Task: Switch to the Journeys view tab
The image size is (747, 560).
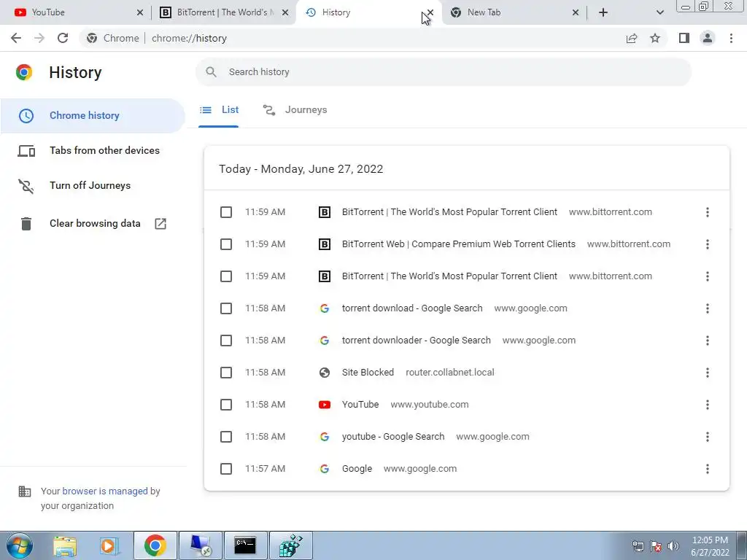Action: [295, 110]
